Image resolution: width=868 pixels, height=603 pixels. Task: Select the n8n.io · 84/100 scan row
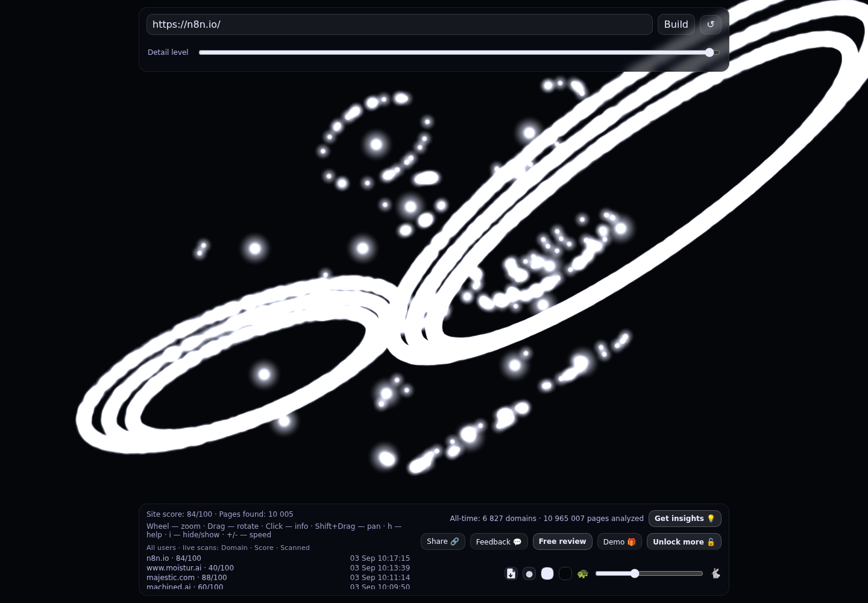pos(278,558)
